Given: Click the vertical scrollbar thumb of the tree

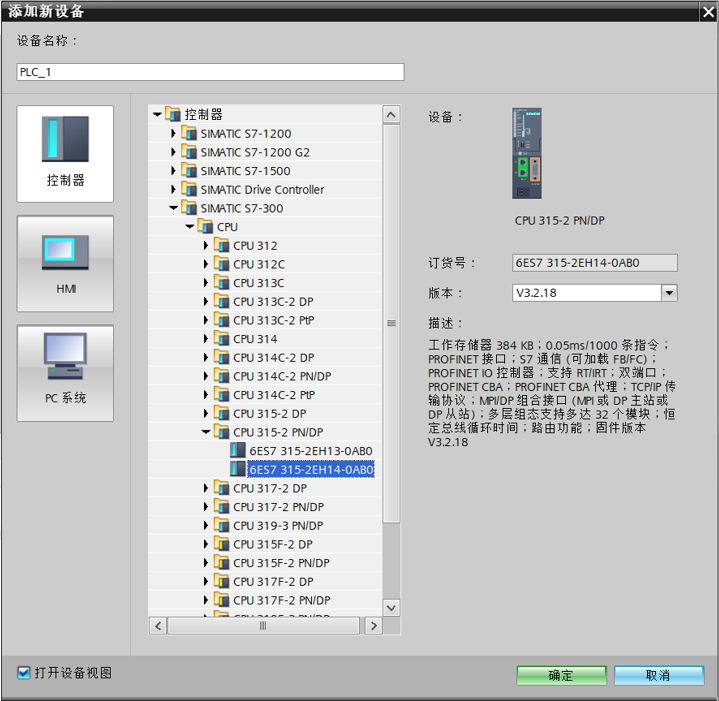Looking at the screenshot, I should click(391, 323).
